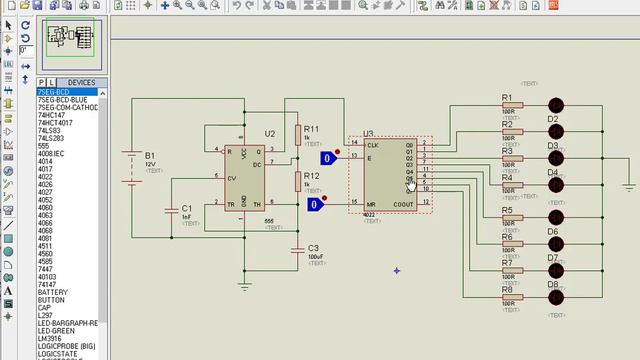This screenshot has height=360, width=640.
Task: Select 555 in the devices list
Action: coord(67,146)
